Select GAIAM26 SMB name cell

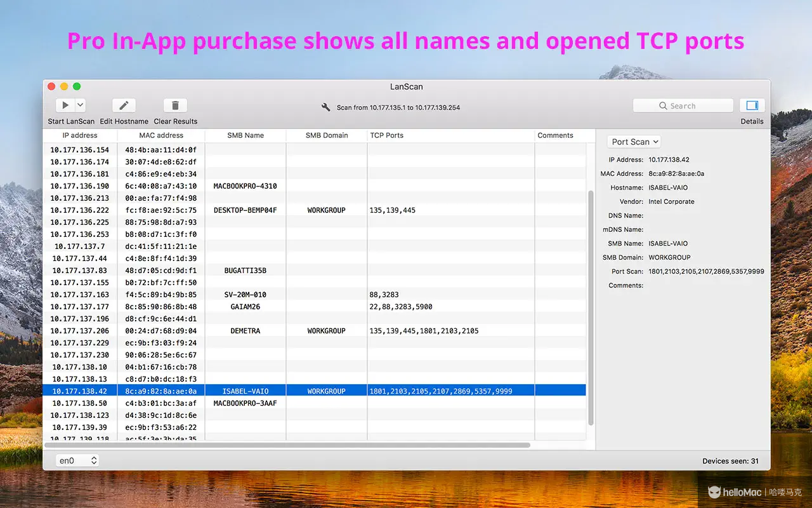click(x=246, y=307)
